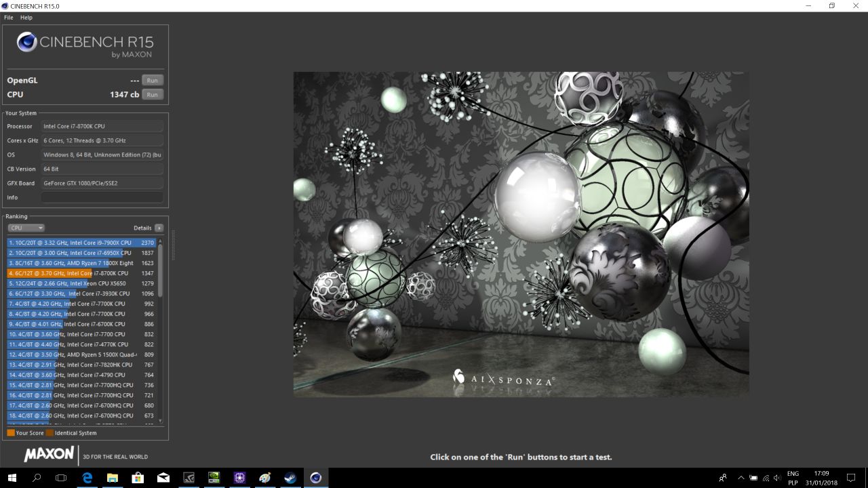The height and width of the screenshot is (488, 868).
Task: Select ranking row Intel Core i7-4790 CPU
Action: [81, 375]
